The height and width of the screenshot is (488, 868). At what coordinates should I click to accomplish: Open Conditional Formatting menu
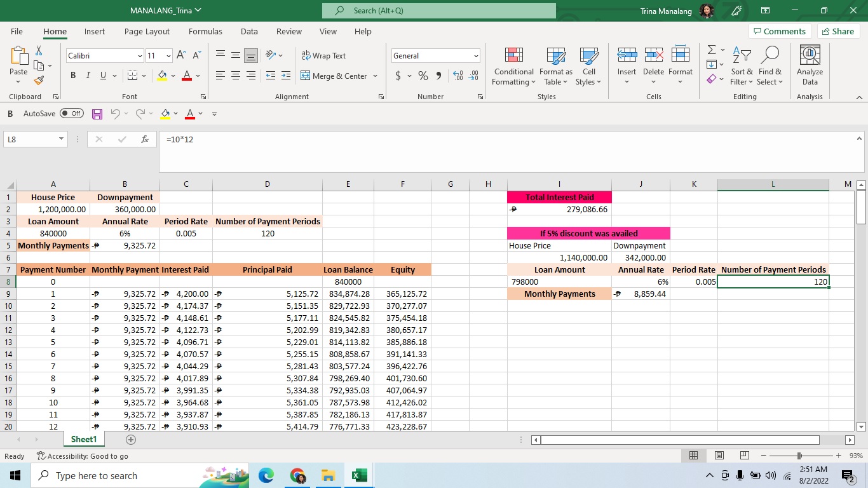513,67
